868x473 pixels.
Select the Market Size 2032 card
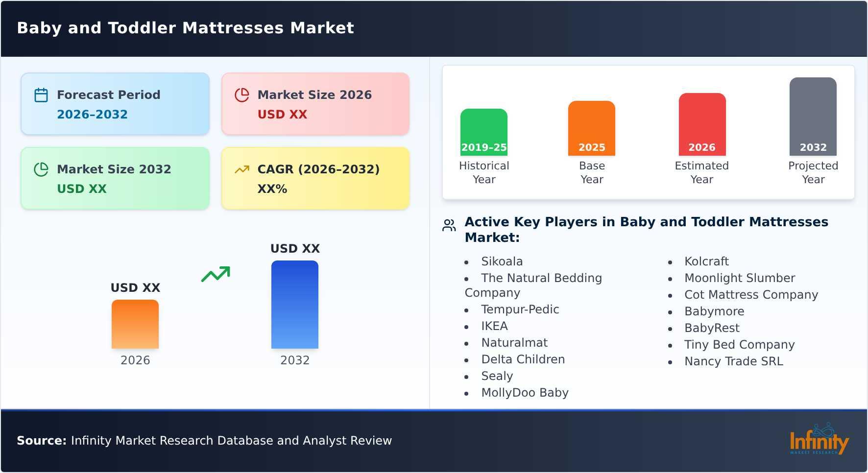[115, 178]
